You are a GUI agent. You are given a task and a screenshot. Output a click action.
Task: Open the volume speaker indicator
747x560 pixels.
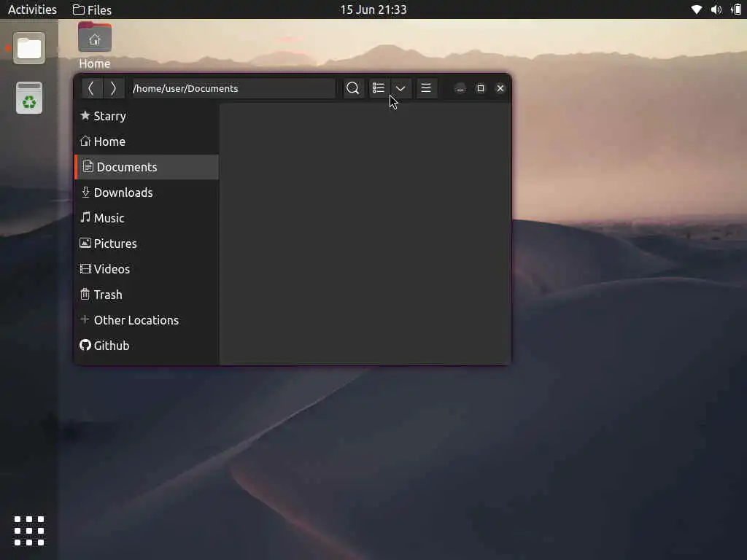tap(716, 9)
